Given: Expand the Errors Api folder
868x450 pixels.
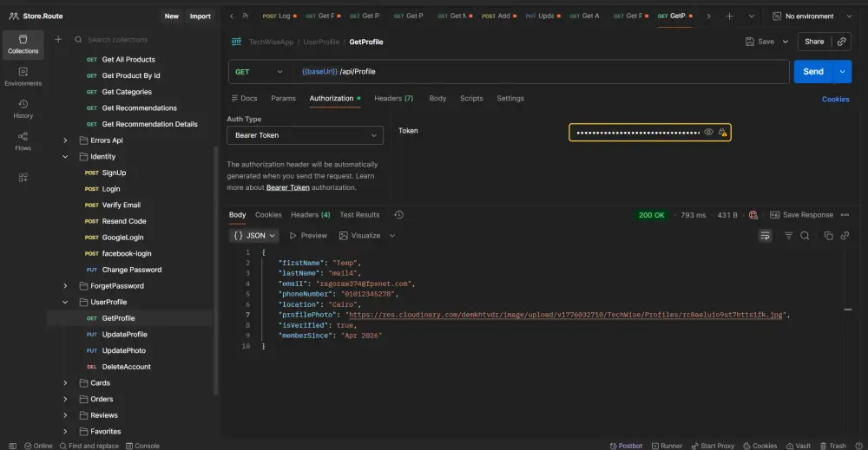Looking at the screenshot, I should 65,140.
